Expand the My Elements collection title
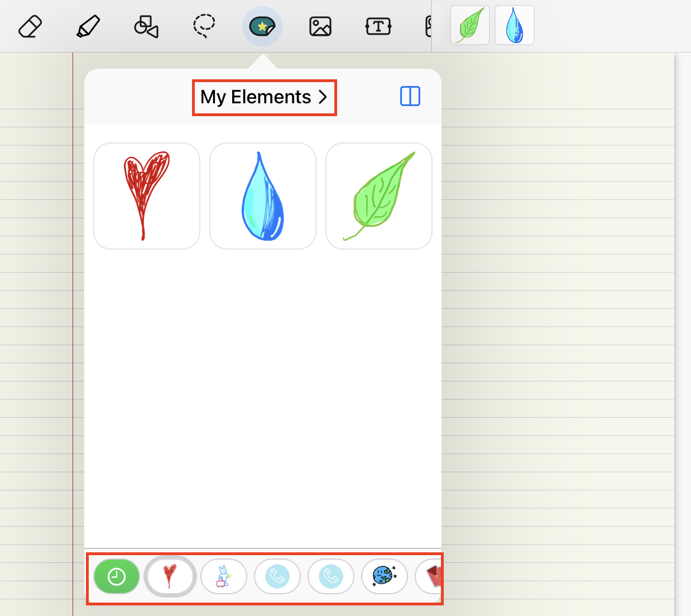This screenshot has height=616, width=691. (x=256, y=97)
